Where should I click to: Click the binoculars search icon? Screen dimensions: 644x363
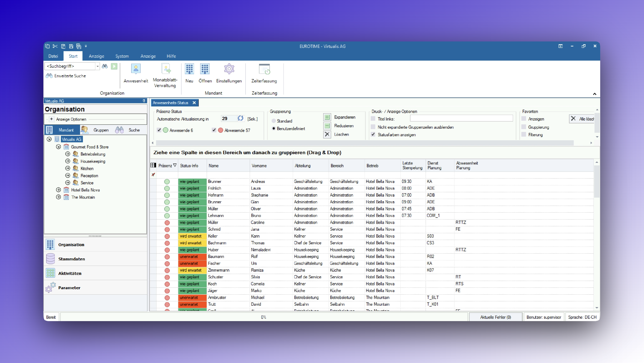105,66
